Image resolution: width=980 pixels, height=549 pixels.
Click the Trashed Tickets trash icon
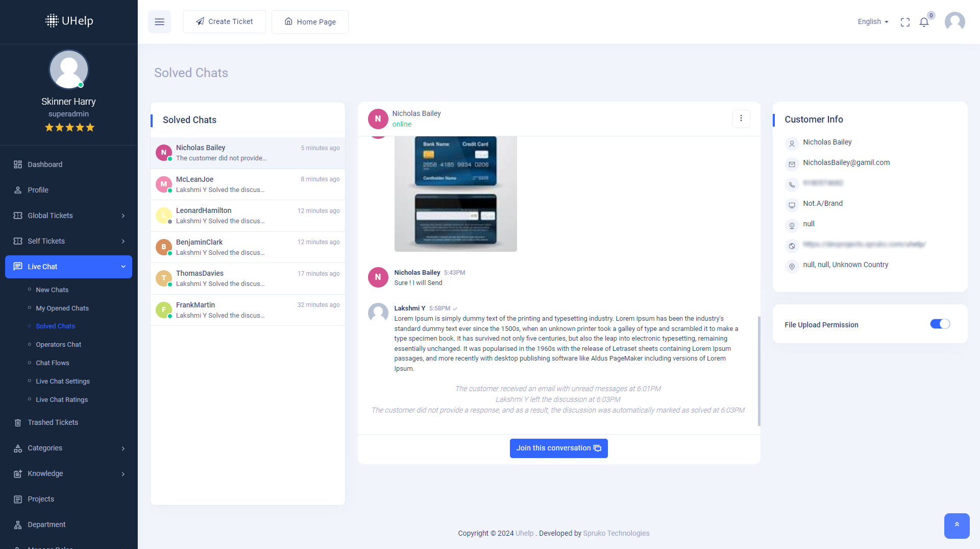[18, 423]
